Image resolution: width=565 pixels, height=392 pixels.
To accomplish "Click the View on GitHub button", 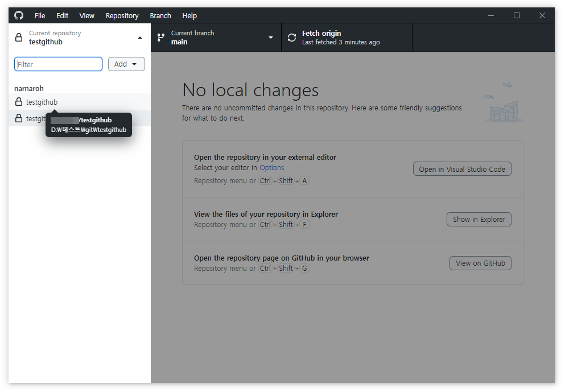I will point(480,263).
